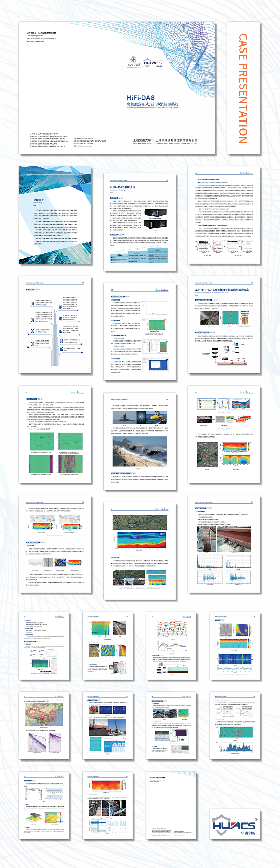Open page 07 with green spectrograms
This screenshot has height=868, width=280.
coord(55,435)
